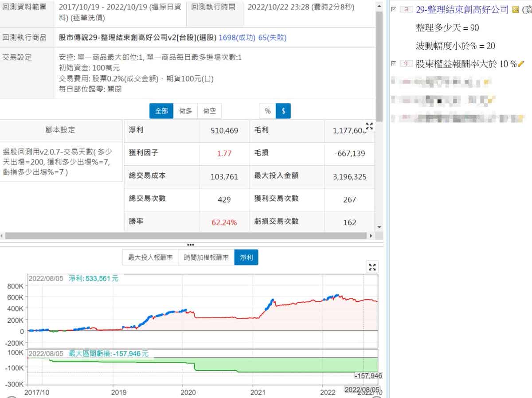Click the vertical scrollbar of the report
Image resolution: width=532 pixels, height=398 pixels.
click(379, 66)
